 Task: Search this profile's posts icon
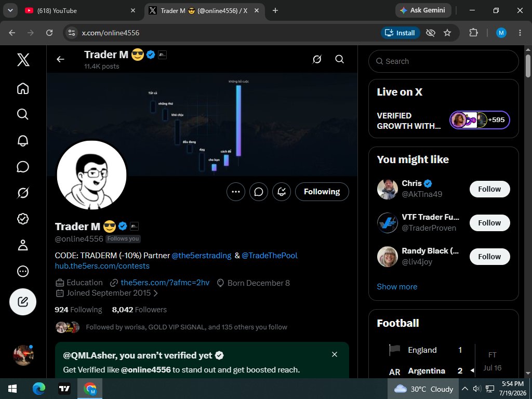pos(339,59)
